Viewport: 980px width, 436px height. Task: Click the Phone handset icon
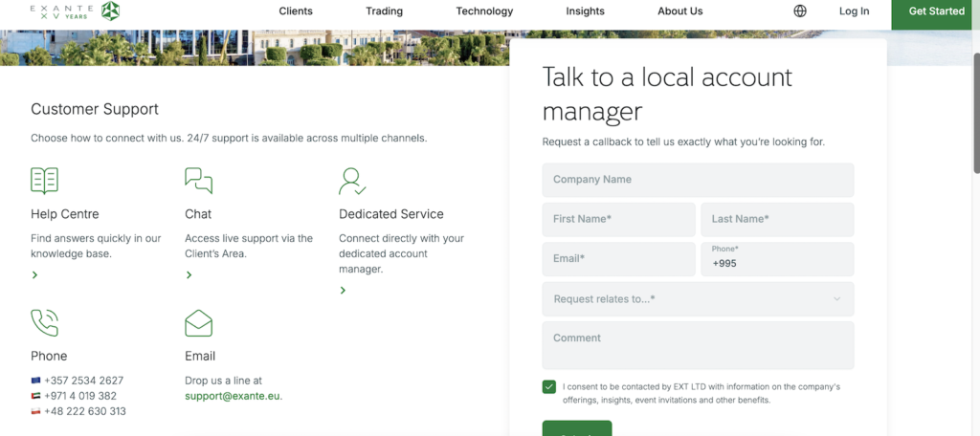click(44, 322)
